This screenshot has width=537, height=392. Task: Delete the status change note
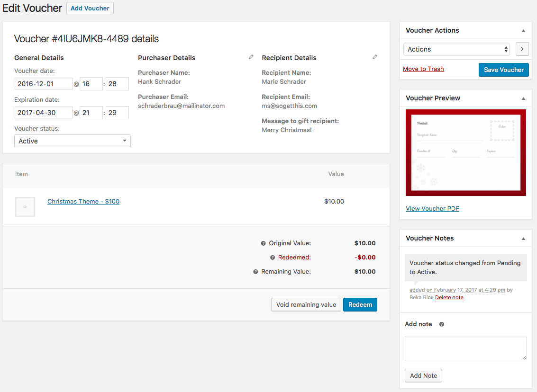point(449,297)
